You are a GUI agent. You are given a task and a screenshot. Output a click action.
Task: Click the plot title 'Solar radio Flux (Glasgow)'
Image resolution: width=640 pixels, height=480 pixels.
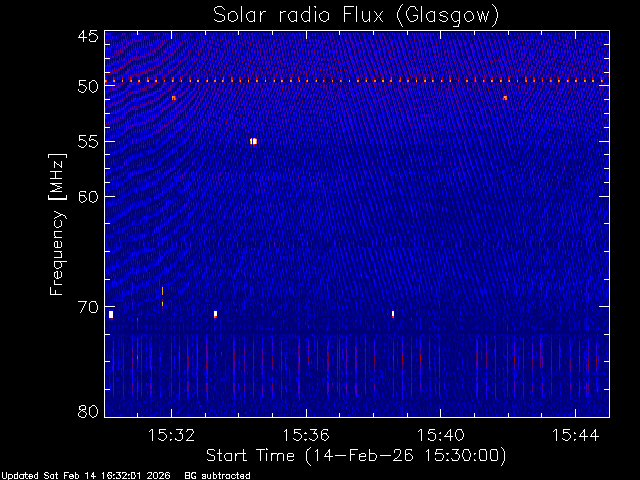coord(356,16)
